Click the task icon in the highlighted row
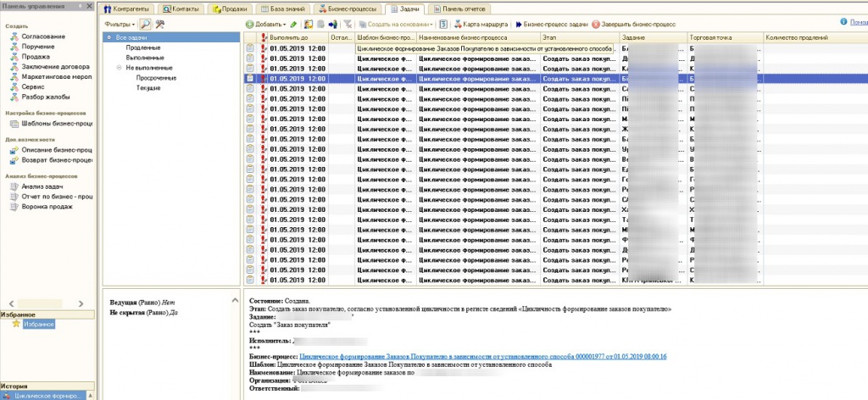Viewport: 868px width, 400px height. [250, 79]
